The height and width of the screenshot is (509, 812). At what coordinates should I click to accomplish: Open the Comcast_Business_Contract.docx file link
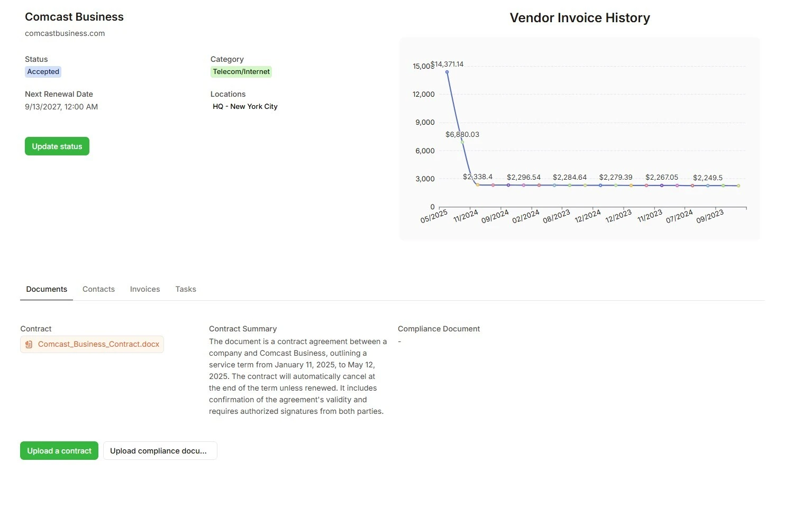tap(98, 345)
